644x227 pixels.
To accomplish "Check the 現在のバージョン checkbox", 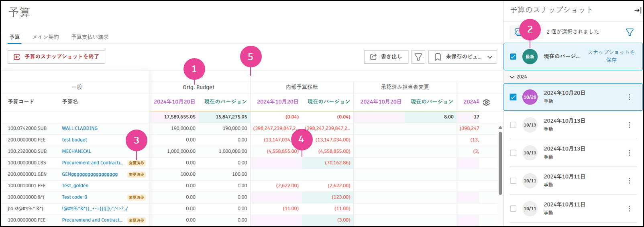I will click(513, 57).
